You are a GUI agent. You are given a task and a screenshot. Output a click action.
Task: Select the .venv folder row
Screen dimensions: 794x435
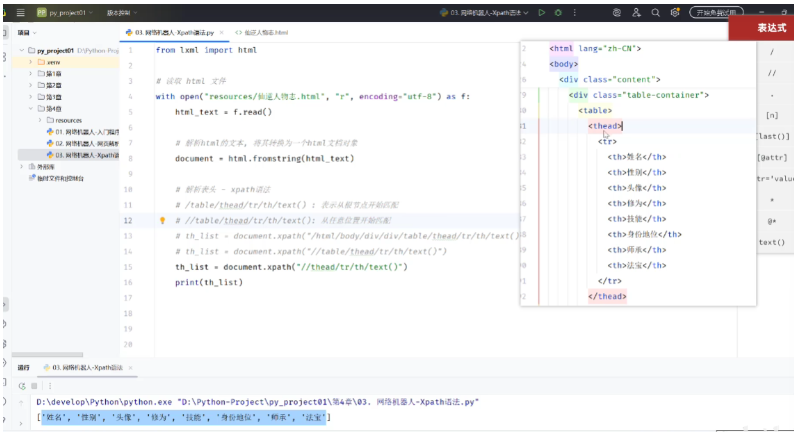tap(66, 62)
